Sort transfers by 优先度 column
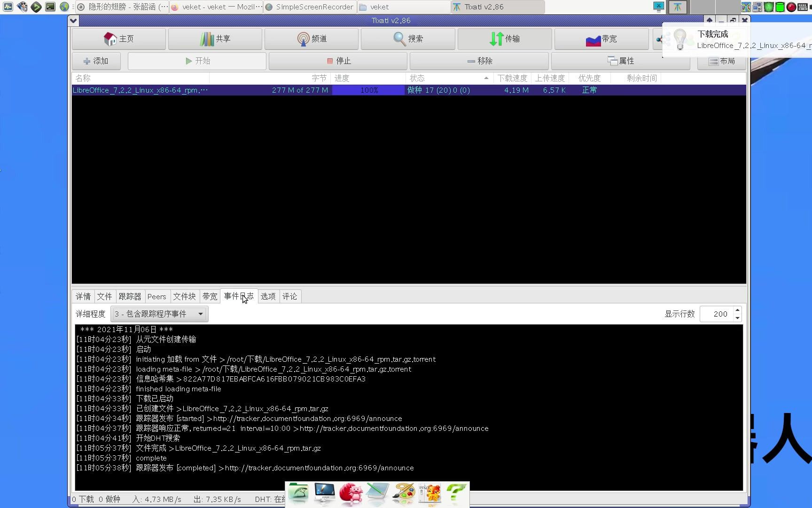The height and width of the screenshot is (508, 812). point(589,78)
